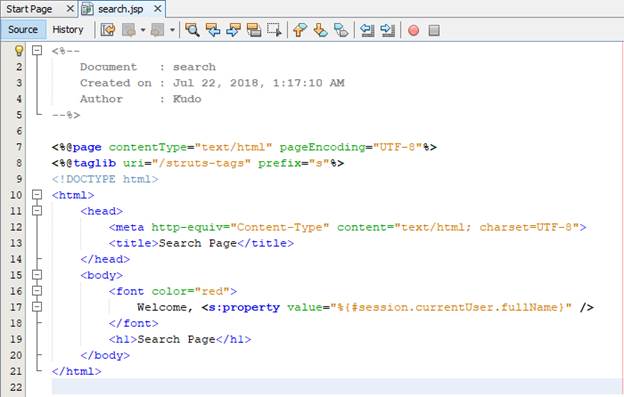Screen dimensions: 624x397
Task: Click the comment end "--%>" on line 5
Action: pyautogui.click(x=66, y=115)
